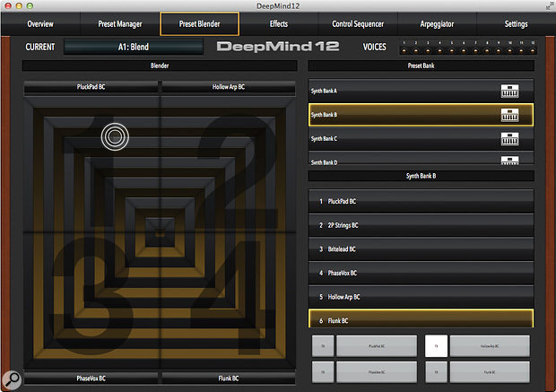Click PhaseVox BC label below the blender pad
This screenshot has width=556, height=392.
pos(91,379)
